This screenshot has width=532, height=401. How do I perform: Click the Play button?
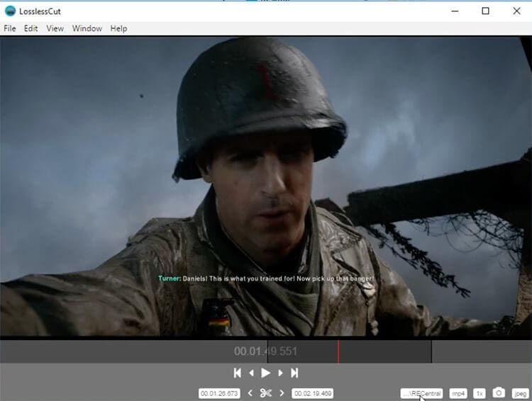[265, 373]
